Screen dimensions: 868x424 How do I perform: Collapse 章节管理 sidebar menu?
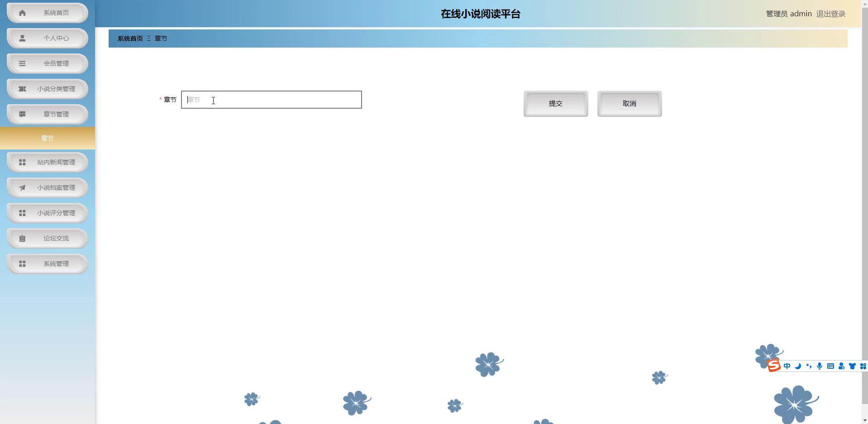(x=48, y=114)
